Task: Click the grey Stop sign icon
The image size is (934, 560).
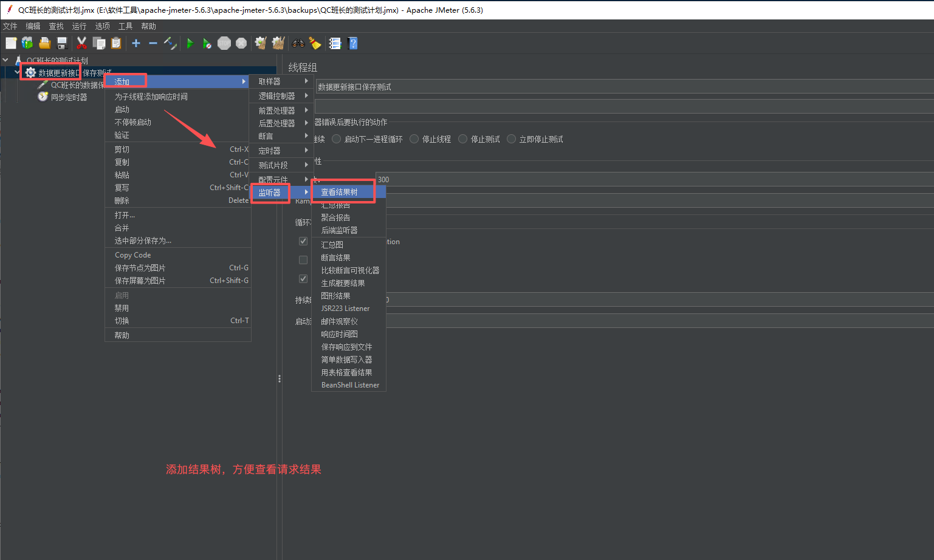Action: (x=224, y=43)
